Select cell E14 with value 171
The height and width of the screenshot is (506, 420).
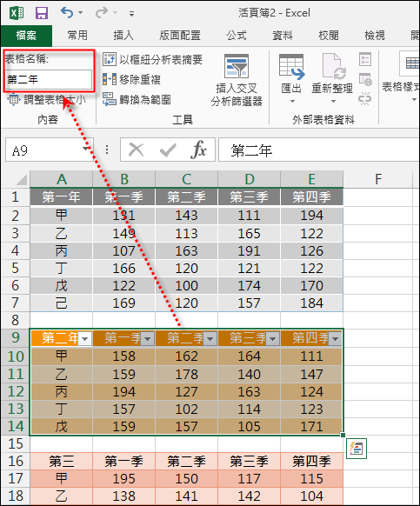312,427
